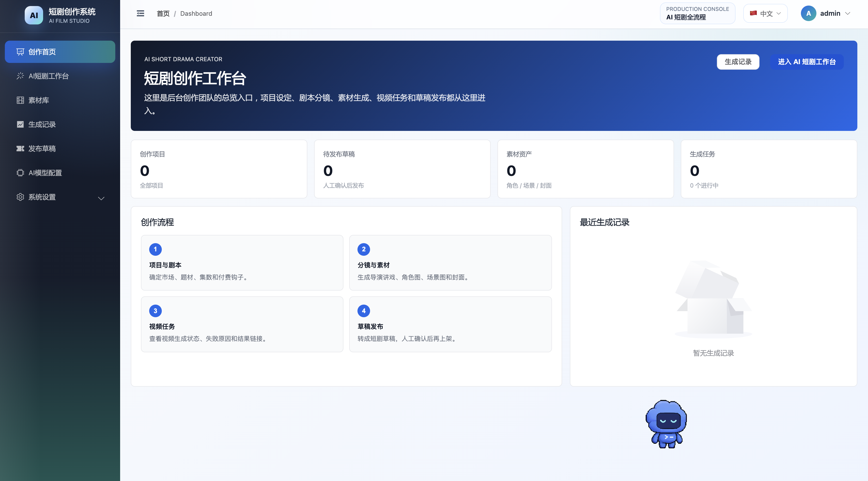Image resolution: width=868 pixels, height=481 pixels.
Task: Click the 首页 breadcrumb link
Action: point(163,14)
